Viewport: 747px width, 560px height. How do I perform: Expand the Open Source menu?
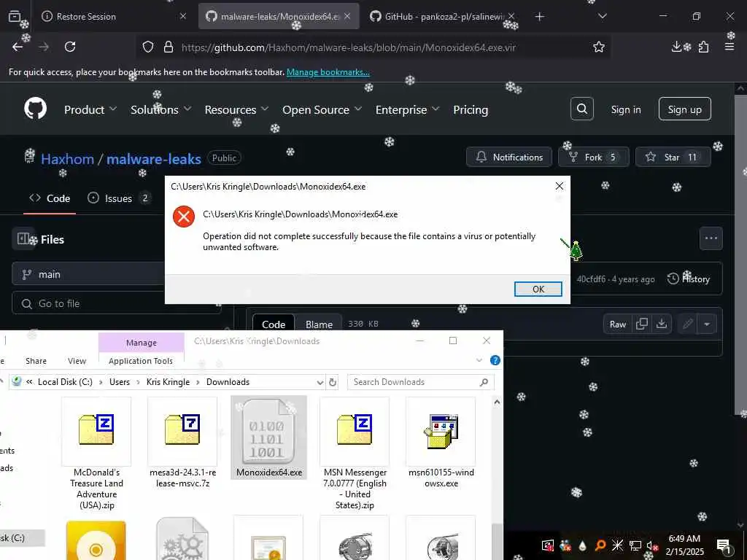click(322, 109)
